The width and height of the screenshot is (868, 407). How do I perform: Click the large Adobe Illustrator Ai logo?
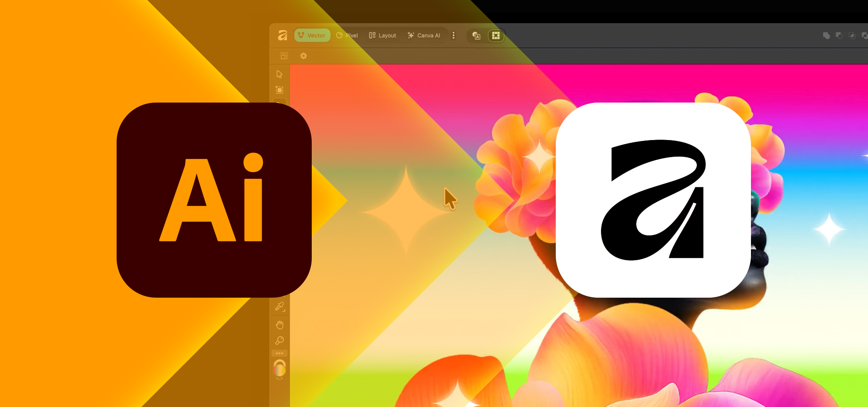tap(214, 200)
